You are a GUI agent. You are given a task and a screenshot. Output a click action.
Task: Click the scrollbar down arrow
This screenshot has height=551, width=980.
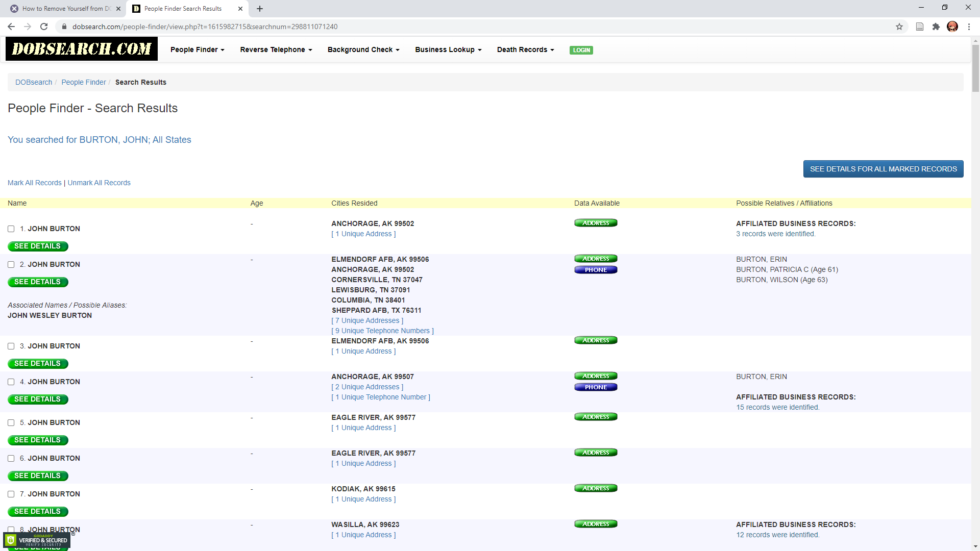click(975, 547)
